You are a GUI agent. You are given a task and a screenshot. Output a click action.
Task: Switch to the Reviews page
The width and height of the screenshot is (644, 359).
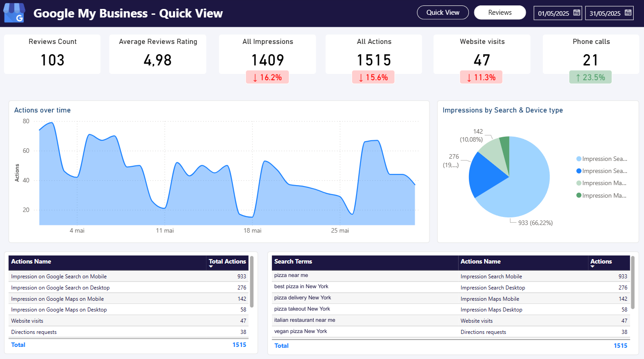point(500,13)
